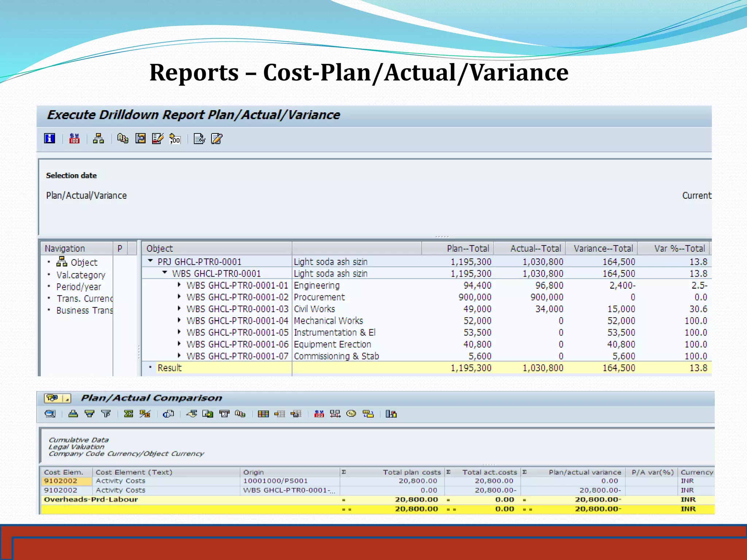This screenshot has height=560, width=747.
Task: Click the Sort ascending icon in the comparison toolbar
Action: (73, 414)
